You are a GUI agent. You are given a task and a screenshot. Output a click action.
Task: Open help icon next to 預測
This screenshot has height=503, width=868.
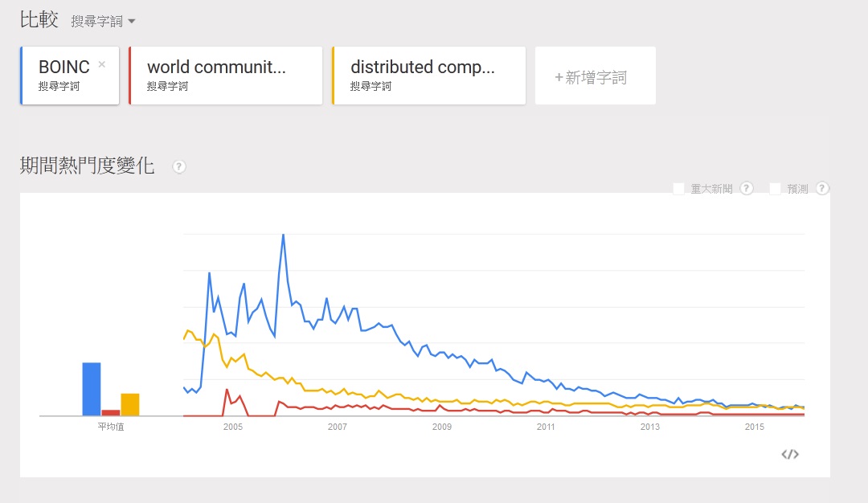tap(823, 189)
